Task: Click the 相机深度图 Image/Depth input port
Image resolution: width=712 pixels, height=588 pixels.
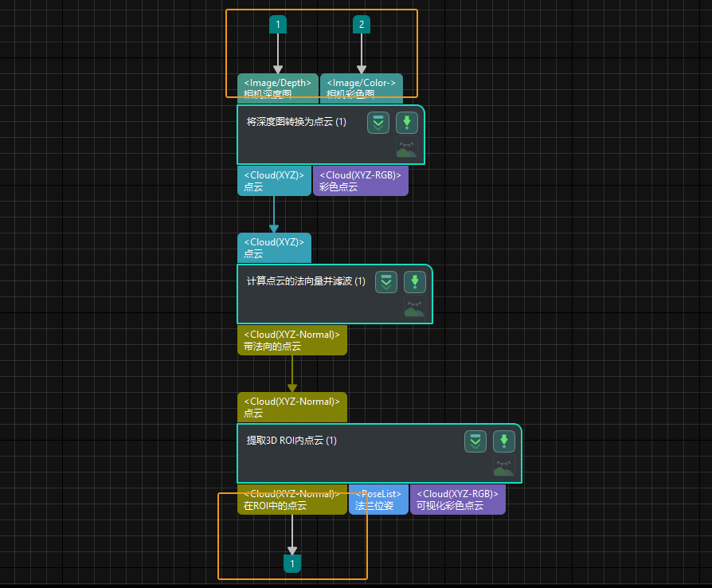Action: pyautogui.click(x=277, y=87)
